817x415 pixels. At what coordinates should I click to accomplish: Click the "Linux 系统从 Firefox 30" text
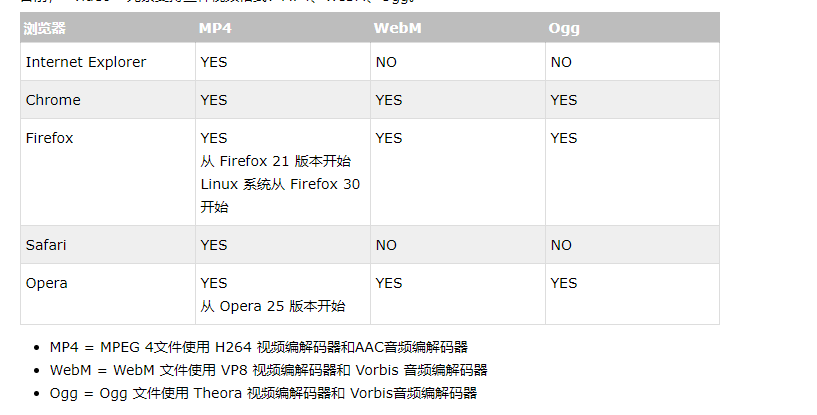[x=280, y=184]
